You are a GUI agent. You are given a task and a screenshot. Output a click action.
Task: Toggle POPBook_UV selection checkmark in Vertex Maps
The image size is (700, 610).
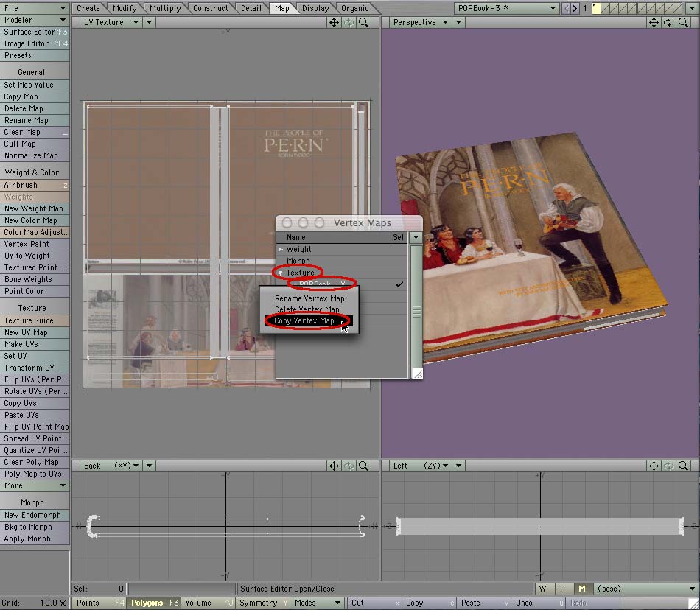point(399,284)
